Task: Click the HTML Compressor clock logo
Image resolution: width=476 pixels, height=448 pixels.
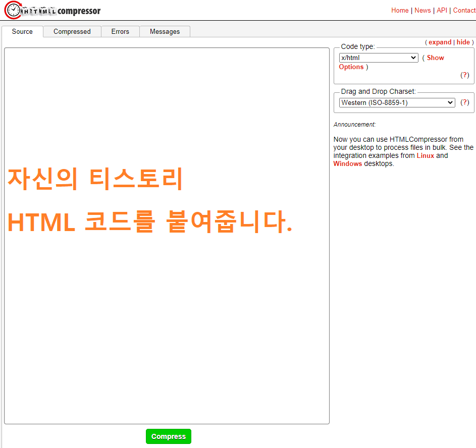Action: tap(13, 10)
